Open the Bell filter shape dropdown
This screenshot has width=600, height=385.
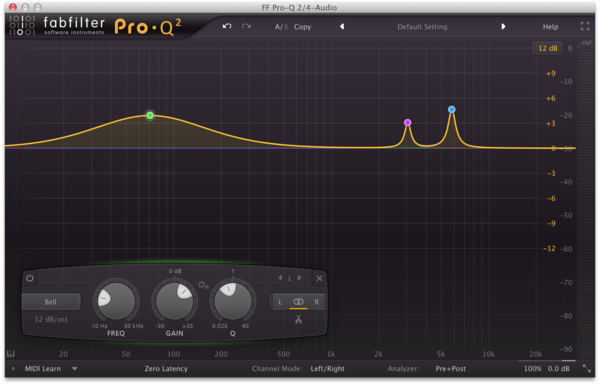tap(51, 302)
